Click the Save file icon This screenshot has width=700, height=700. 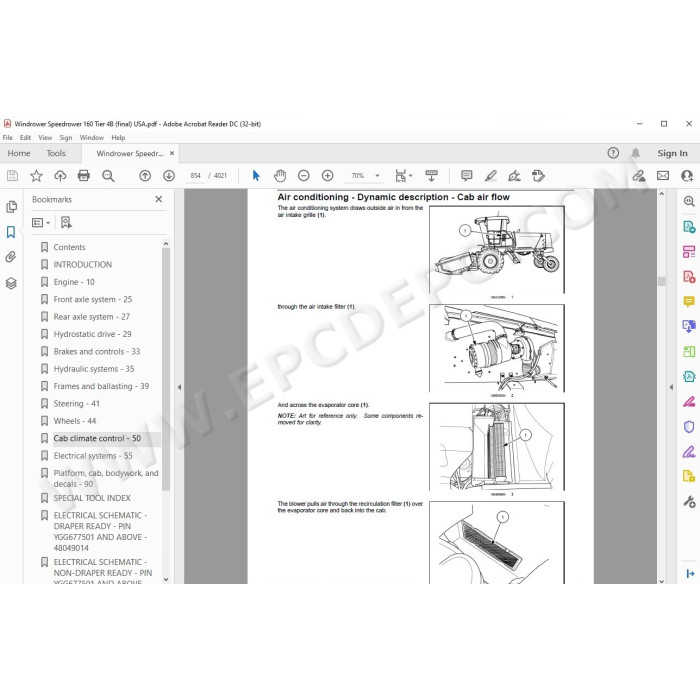(x=12, y=176)
